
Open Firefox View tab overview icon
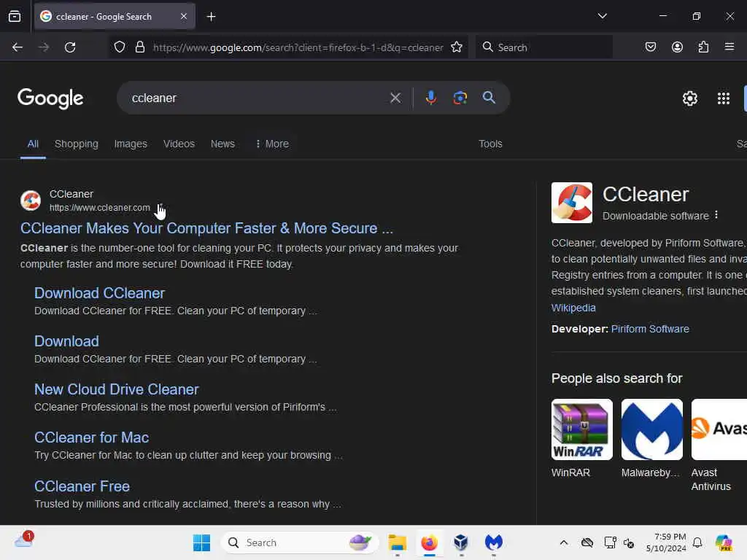coord(15,17)
